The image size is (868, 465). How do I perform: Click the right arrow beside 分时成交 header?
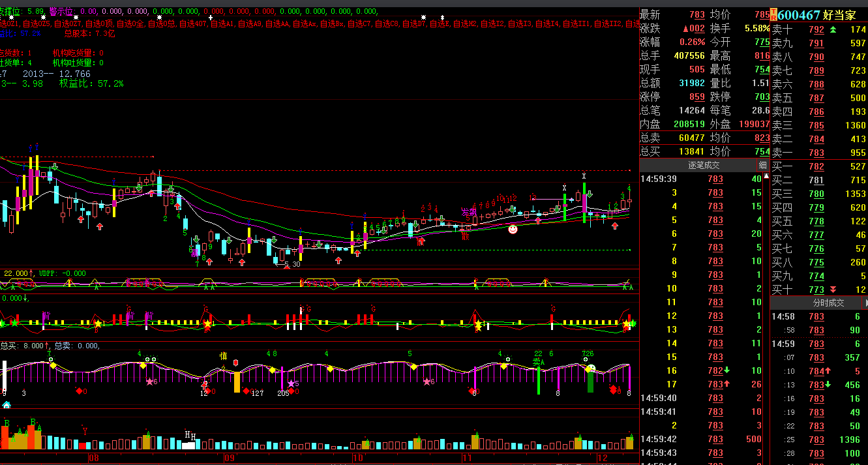[x=866, y=303]
